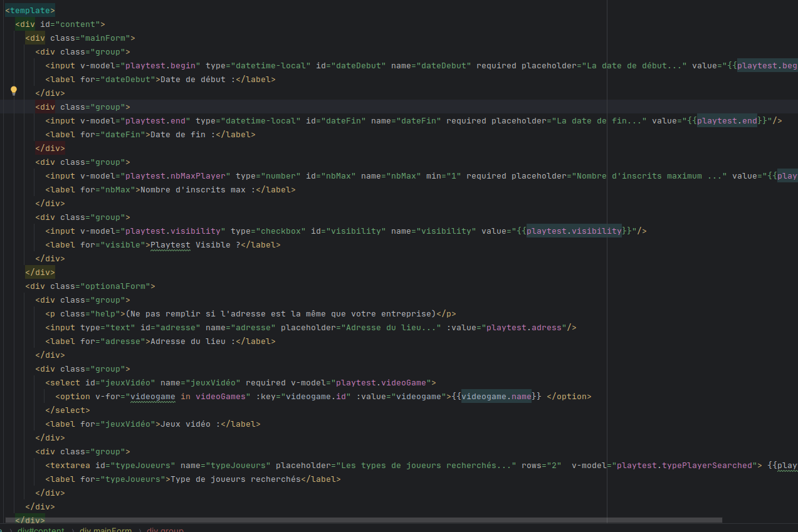This screenshot has width=798, height=532.
Task: Click the v-model playtest.typePlayerSearched attribute
Action: point(664,465)
